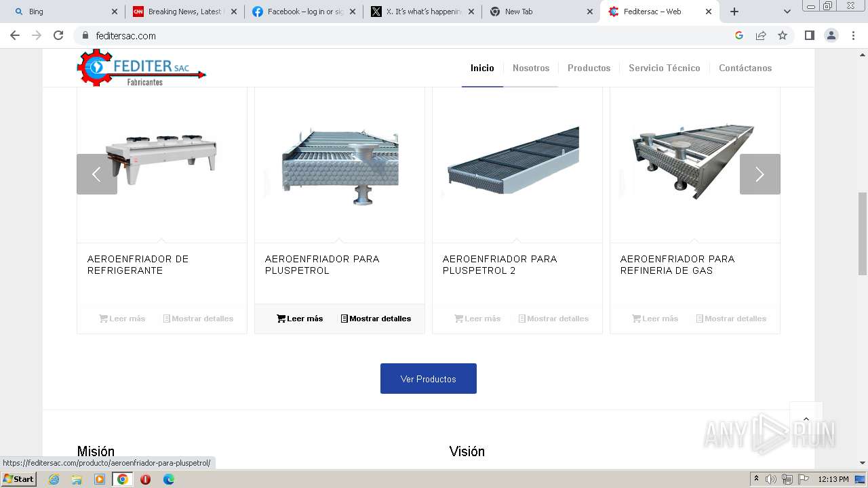Go back in browser history
The width and height of the screenshot is (868, 488).
(15, 35)
